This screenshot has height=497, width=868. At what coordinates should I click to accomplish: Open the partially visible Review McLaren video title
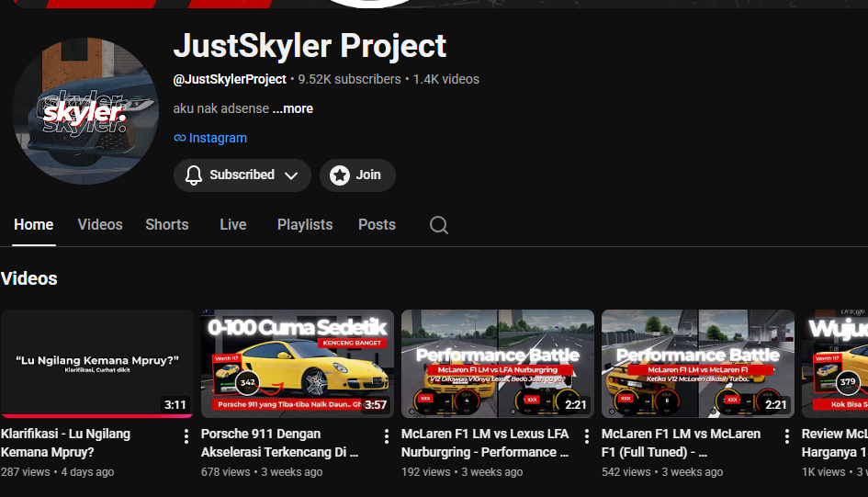835,443
